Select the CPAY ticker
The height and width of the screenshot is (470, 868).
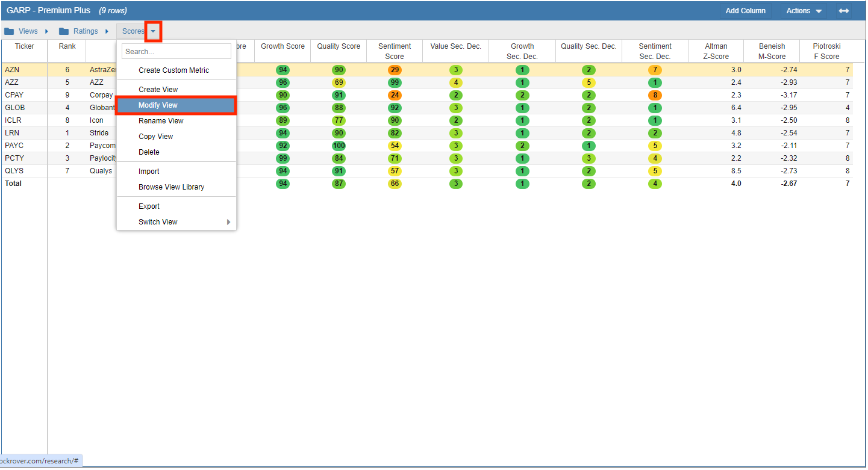14,95
